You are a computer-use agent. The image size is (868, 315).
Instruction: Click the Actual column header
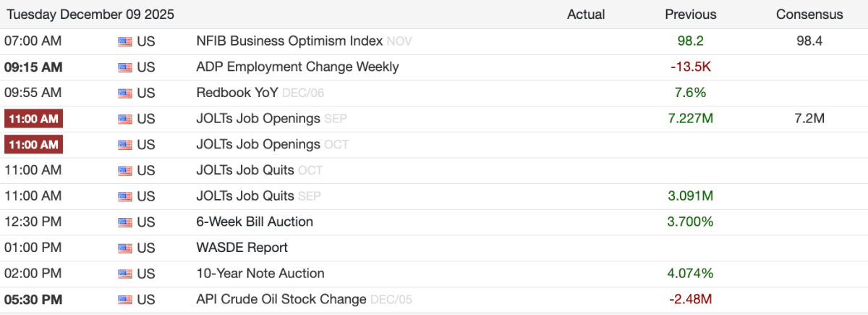[586, 14]
